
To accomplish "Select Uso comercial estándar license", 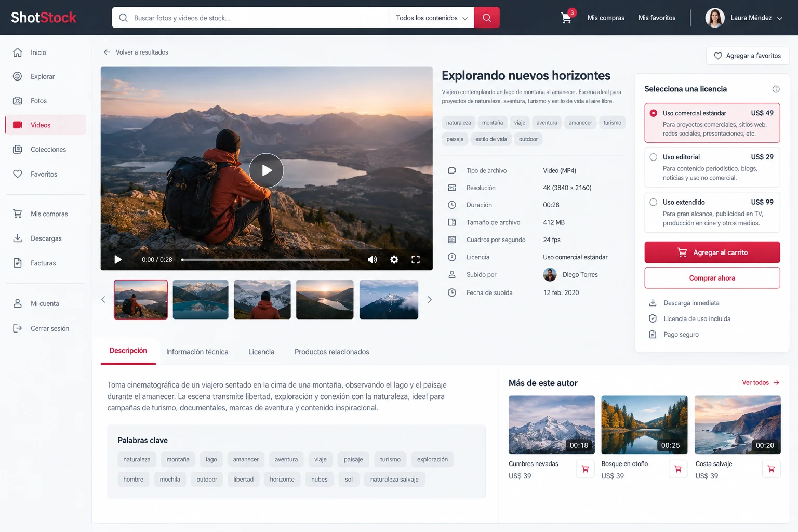I will (x=712, y=123).
